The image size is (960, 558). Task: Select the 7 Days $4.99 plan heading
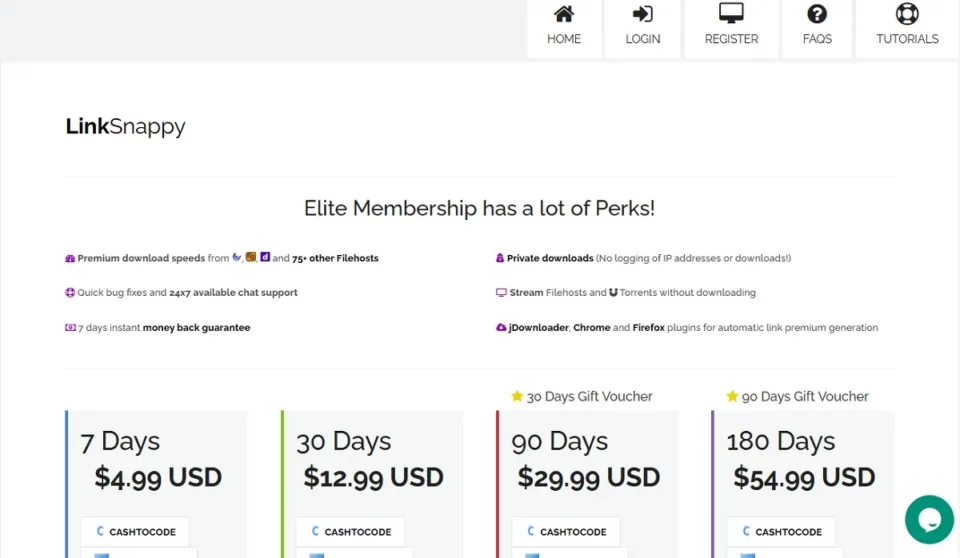[x=120, y=441]
